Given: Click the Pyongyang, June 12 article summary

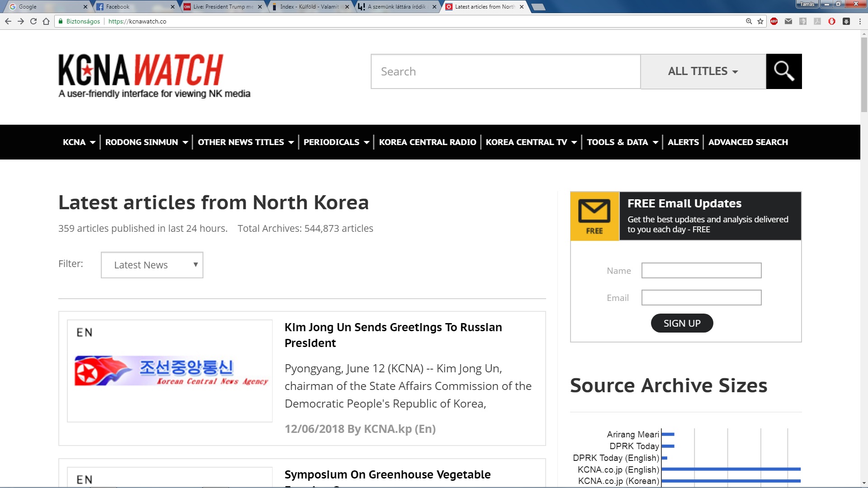Looking at the screenshot, I should [408, 386].
